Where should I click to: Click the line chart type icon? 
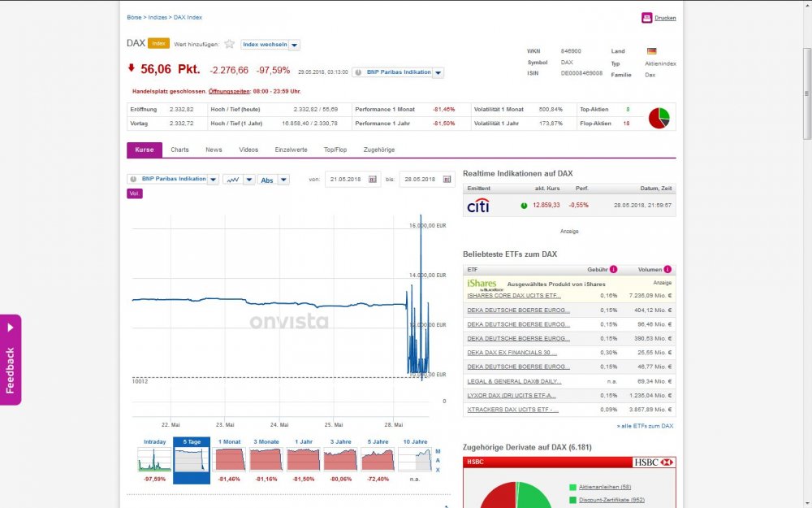tap(233, 180)
